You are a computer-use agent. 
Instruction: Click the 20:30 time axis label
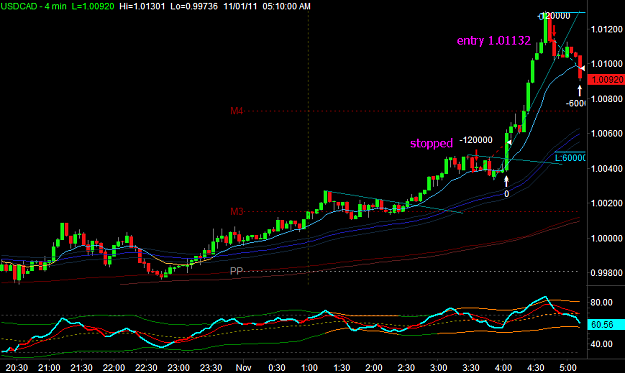click(x=17, y=367)
